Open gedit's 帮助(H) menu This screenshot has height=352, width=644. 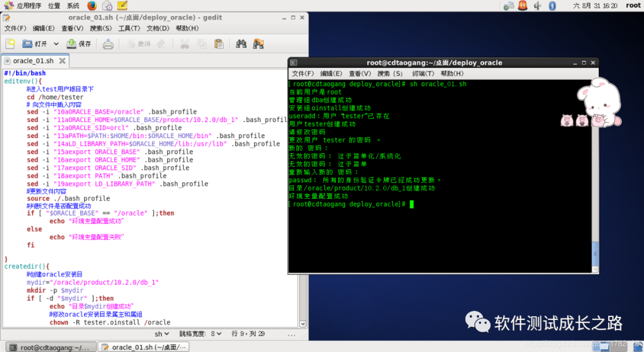coord(187,29)
